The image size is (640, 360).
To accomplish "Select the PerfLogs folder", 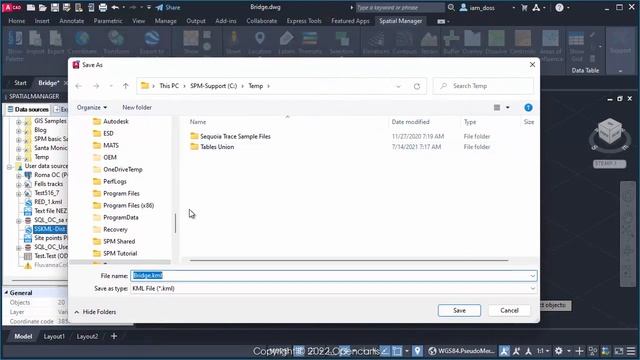I will coord(110,181).
